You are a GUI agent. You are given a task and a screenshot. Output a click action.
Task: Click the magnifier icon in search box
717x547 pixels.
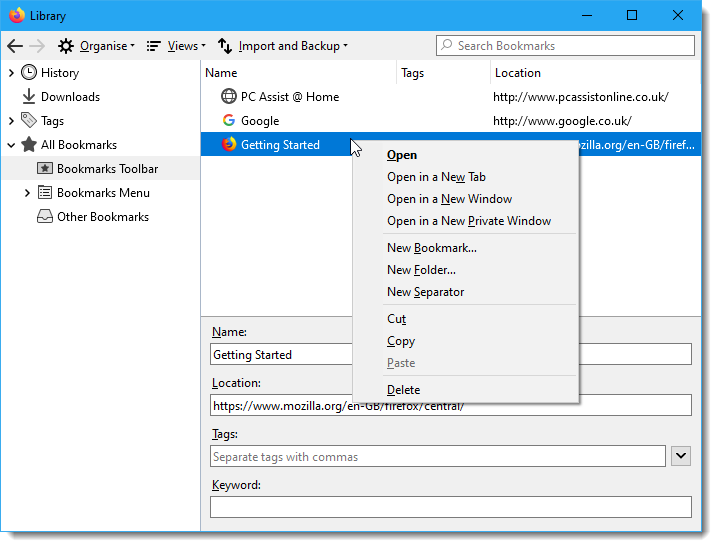pos(447,45)
